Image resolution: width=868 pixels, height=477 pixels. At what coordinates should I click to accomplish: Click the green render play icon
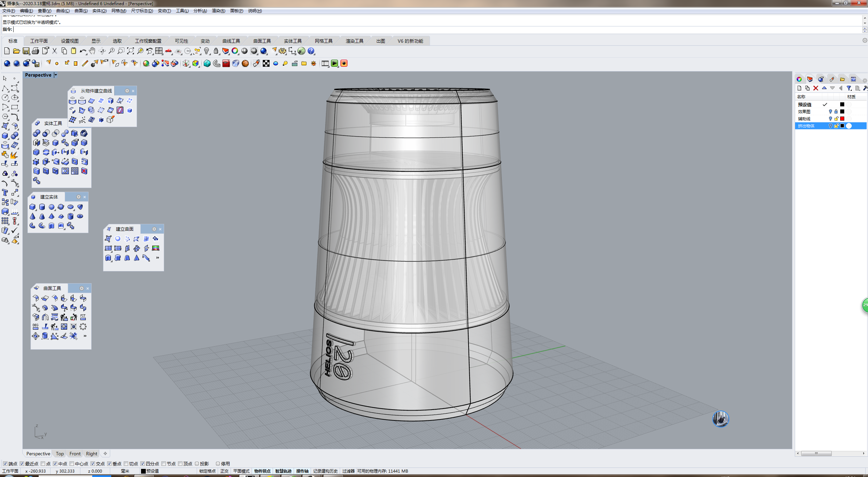tap(335, 64)
